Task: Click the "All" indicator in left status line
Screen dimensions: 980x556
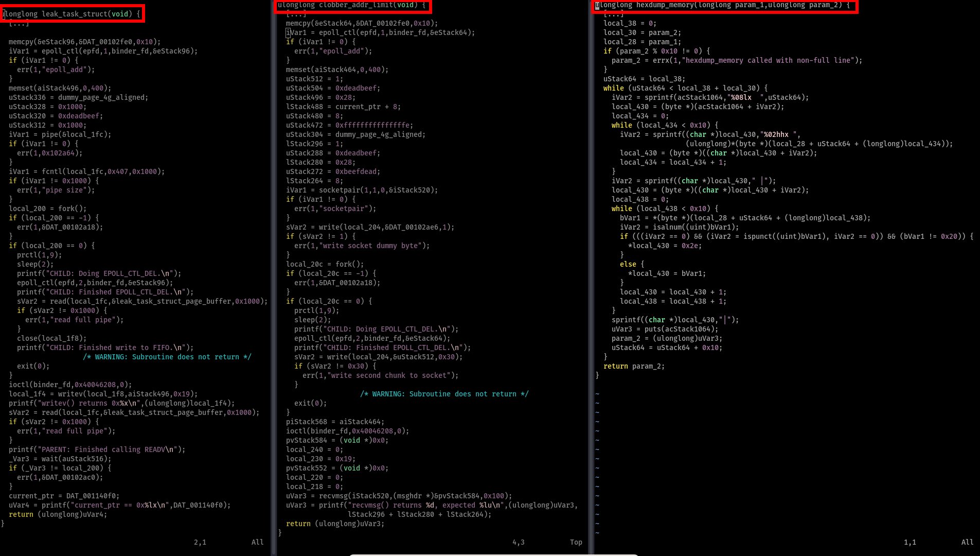Action: pos(257,542)
